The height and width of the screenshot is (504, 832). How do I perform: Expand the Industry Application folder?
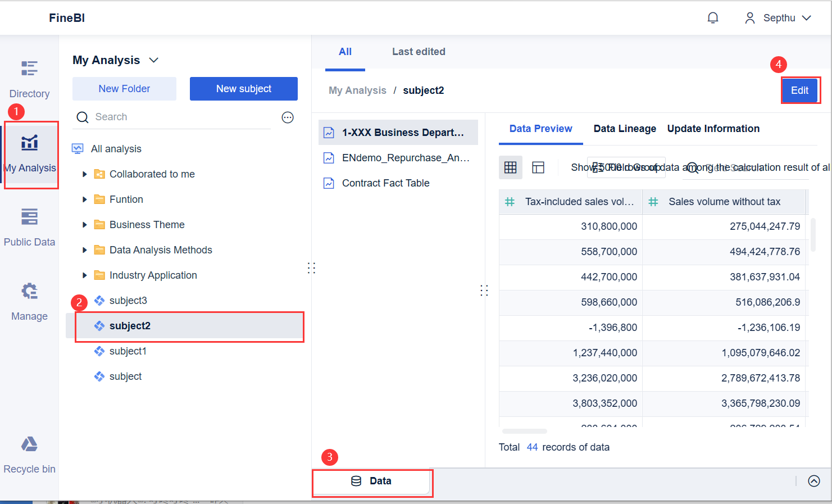click(85, 275)
